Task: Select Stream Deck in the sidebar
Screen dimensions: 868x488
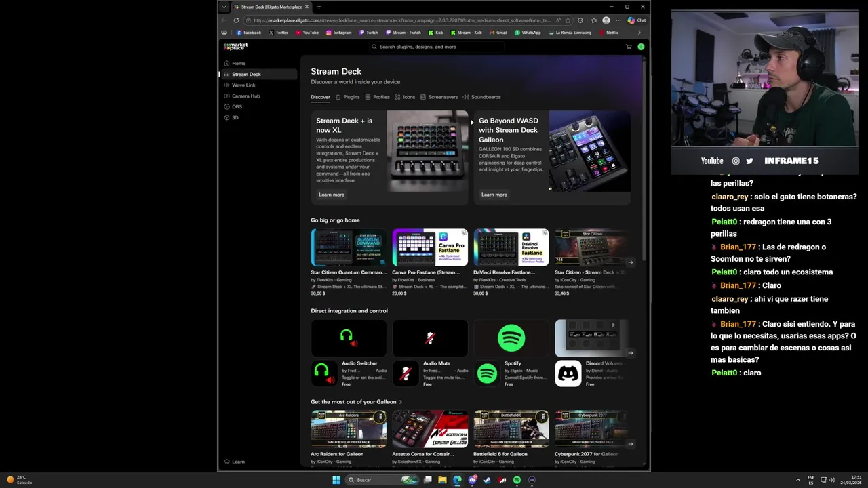Action: [258, 74]
